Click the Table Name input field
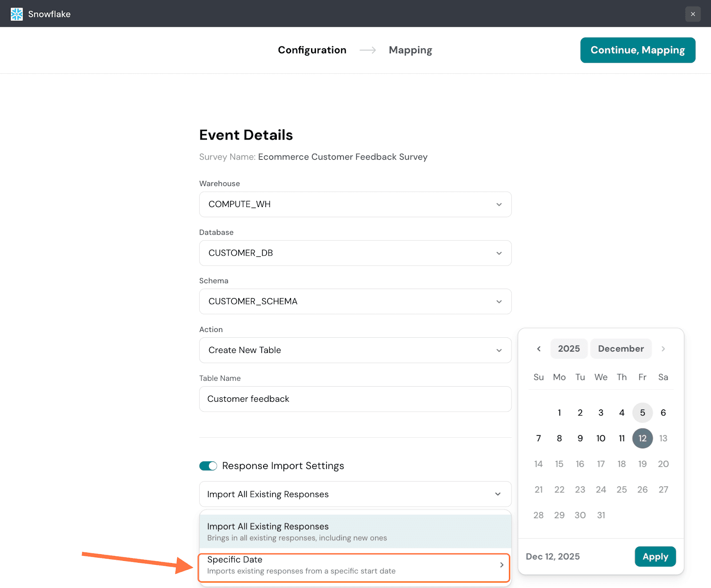The height and width of the screenshot is (588, 711). click(355, 399)
